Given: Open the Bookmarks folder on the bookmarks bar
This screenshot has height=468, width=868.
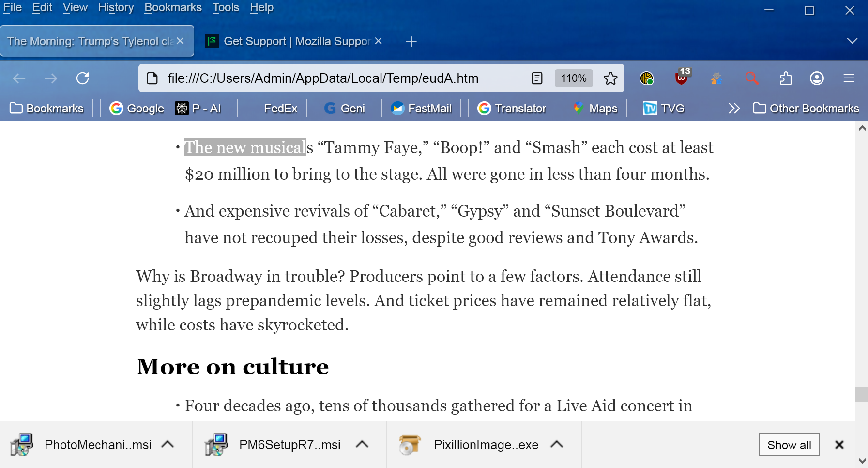Looking at the screenshot, I should pyautogui.click(x=46, y=109).
